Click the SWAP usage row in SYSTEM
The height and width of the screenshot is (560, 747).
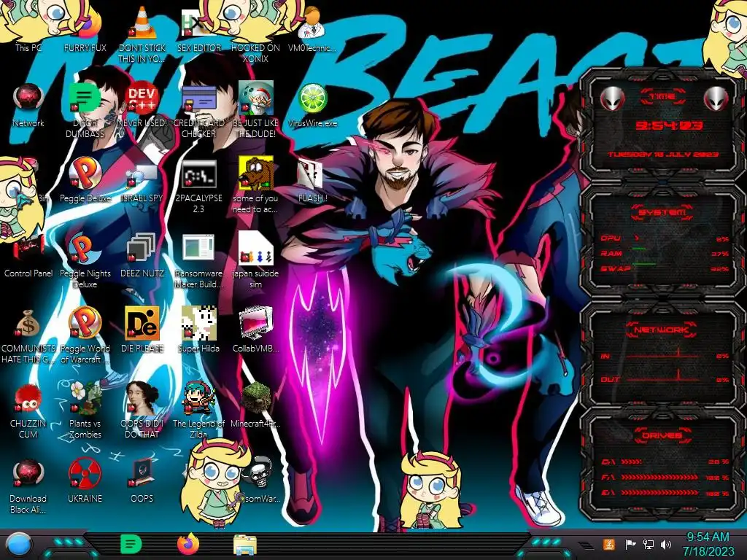tap(665, 268)
